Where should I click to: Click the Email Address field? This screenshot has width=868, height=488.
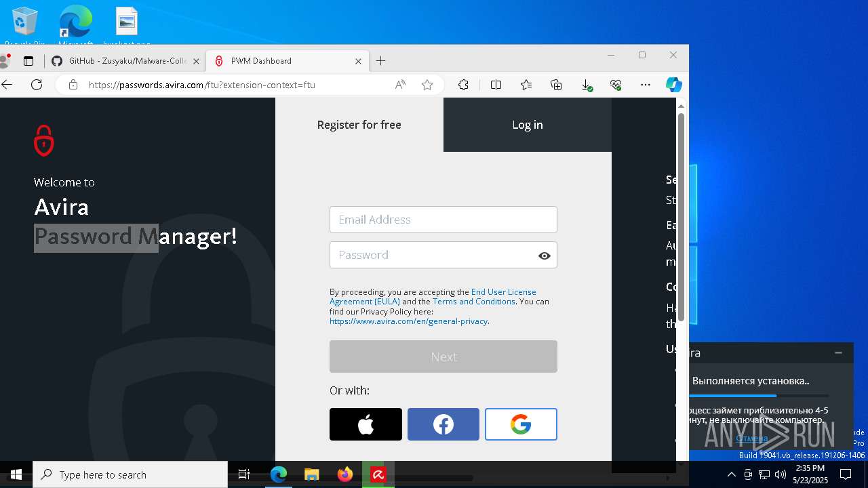pyautogui.click(x=443, y=220)
